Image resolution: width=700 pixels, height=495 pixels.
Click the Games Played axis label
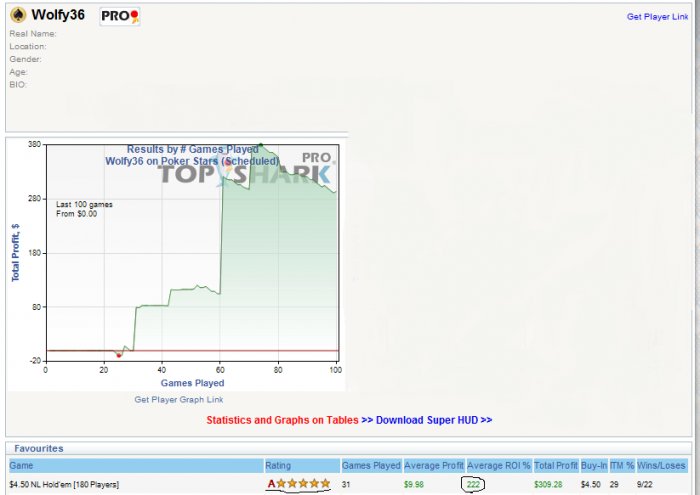[x=192, y=383]
